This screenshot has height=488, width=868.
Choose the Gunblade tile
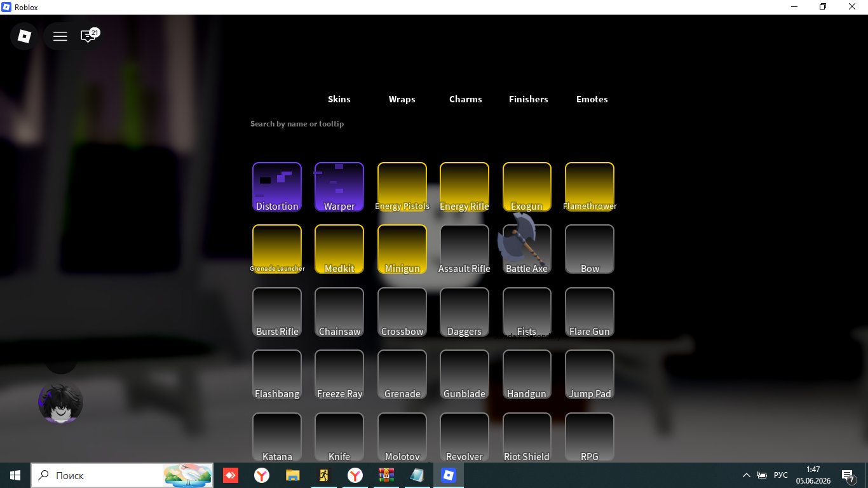(465, 374)
